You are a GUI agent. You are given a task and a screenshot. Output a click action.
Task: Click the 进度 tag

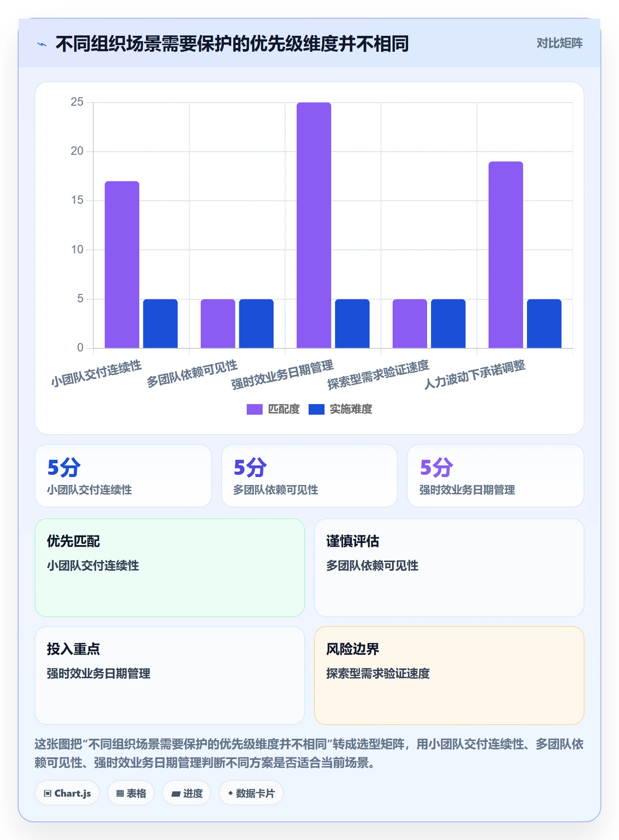tap(187, 793)
